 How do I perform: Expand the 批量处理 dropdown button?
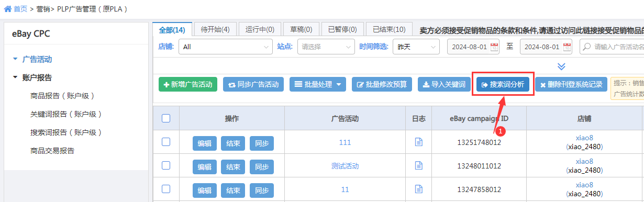point(318,84)
